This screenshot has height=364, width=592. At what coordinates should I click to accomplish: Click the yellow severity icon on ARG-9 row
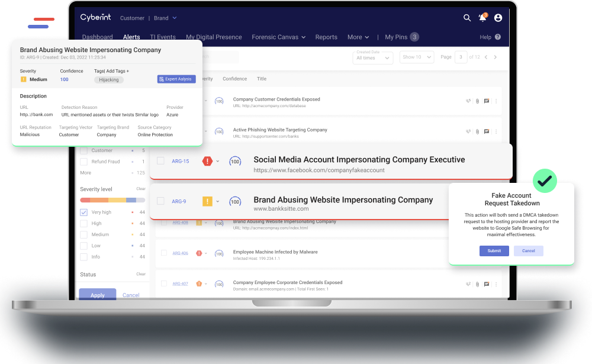point(207,201)
